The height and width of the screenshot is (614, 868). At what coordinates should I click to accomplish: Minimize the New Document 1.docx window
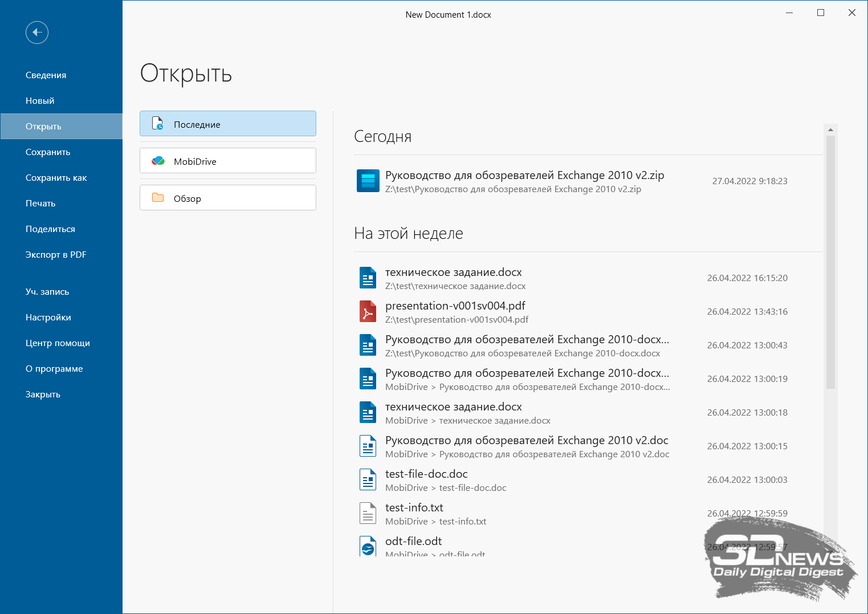click(789, 13)
